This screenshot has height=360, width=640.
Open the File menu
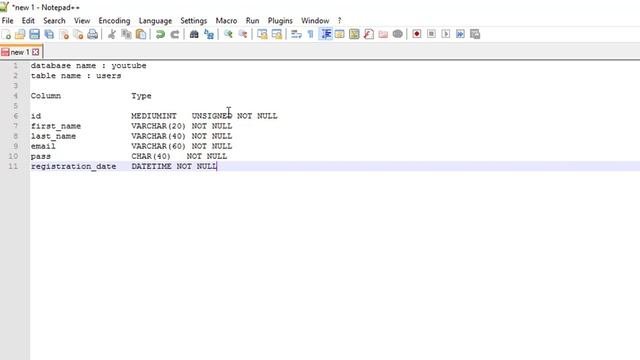(x=7, y=20)
